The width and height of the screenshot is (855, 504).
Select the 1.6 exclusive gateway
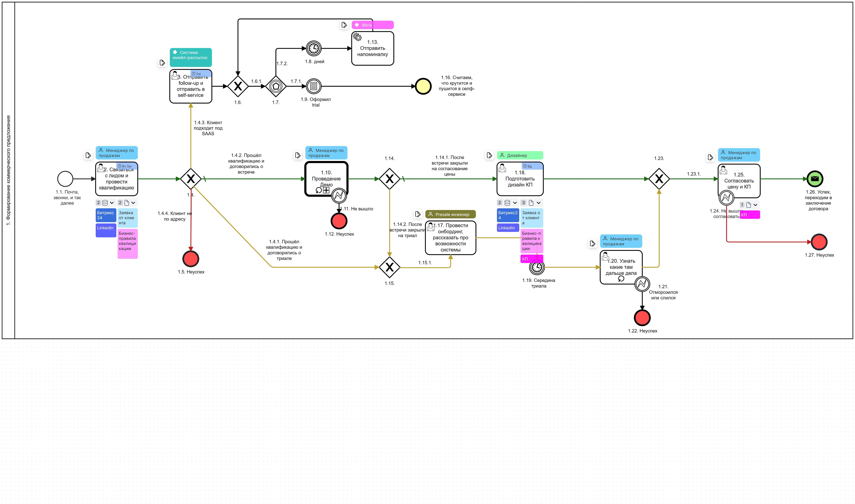coord(238,86)
